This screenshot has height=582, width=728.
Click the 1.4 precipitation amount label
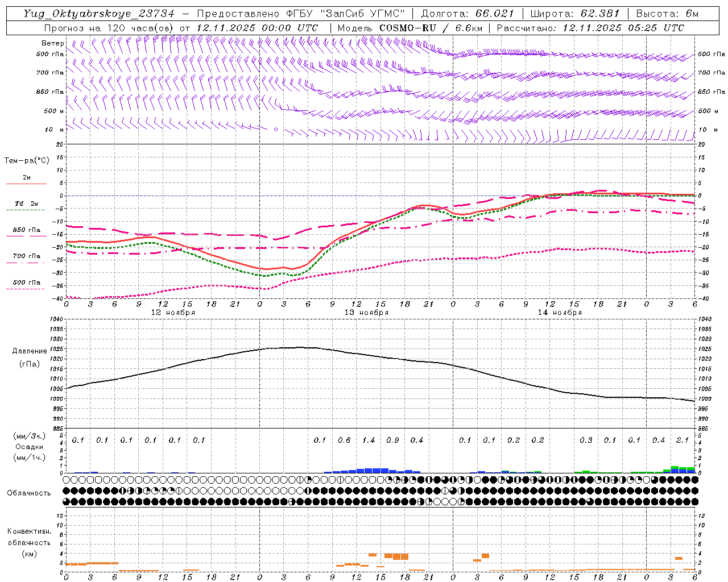(369, 440)
